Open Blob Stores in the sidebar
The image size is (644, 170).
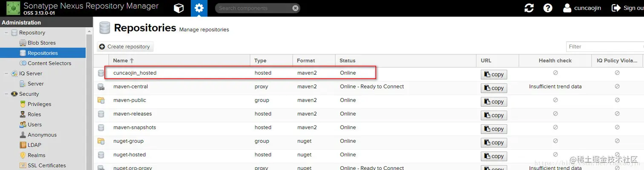point(42,43)
